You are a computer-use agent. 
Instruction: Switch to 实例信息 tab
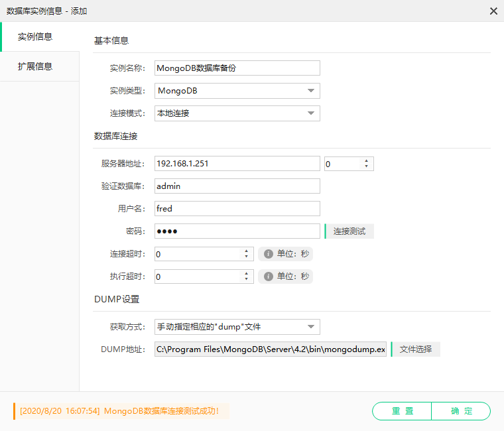tap(40, 36)
